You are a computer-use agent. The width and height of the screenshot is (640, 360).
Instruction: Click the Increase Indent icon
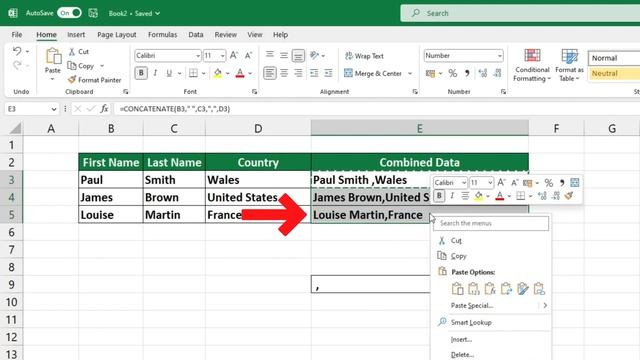coord(328,73)
